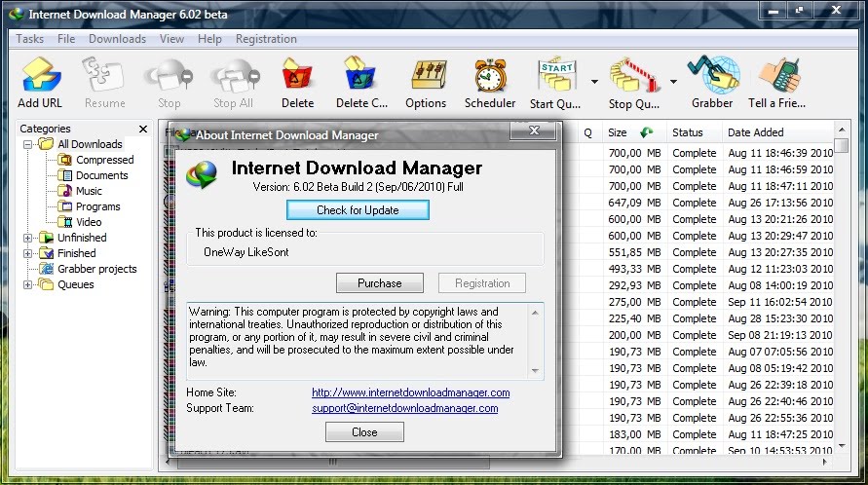Select the 551,85 MB download row
The image size is (868, 485).
704,252
